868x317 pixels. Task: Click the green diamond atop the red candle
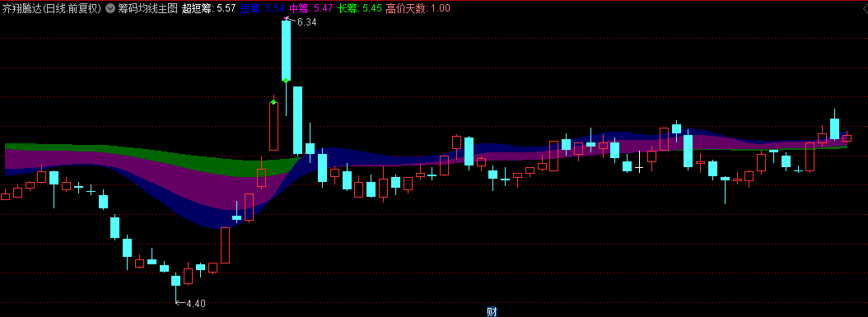(273, 102)
